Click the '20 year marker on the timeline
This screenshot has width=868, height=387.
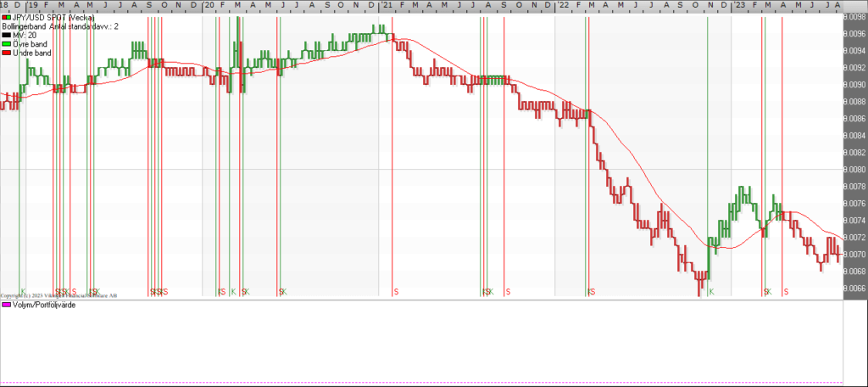point(209,4)
